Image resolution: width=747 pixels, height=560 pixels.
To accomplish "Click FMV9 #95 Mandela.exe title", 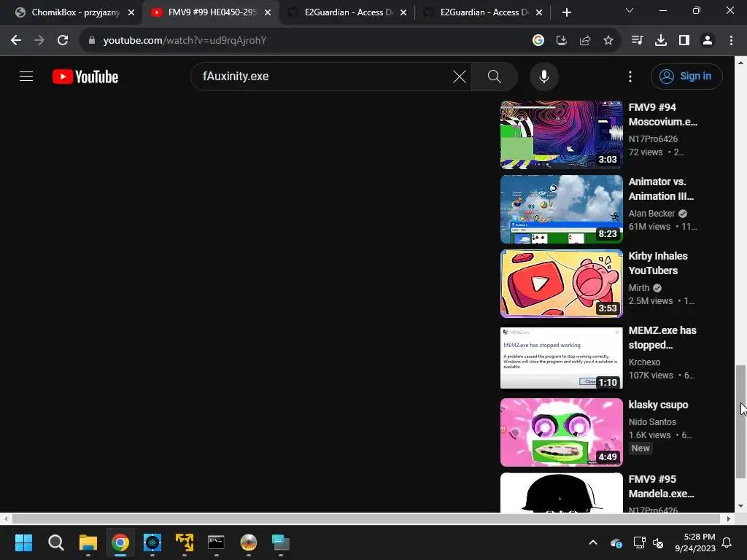I will pos(661,486).
